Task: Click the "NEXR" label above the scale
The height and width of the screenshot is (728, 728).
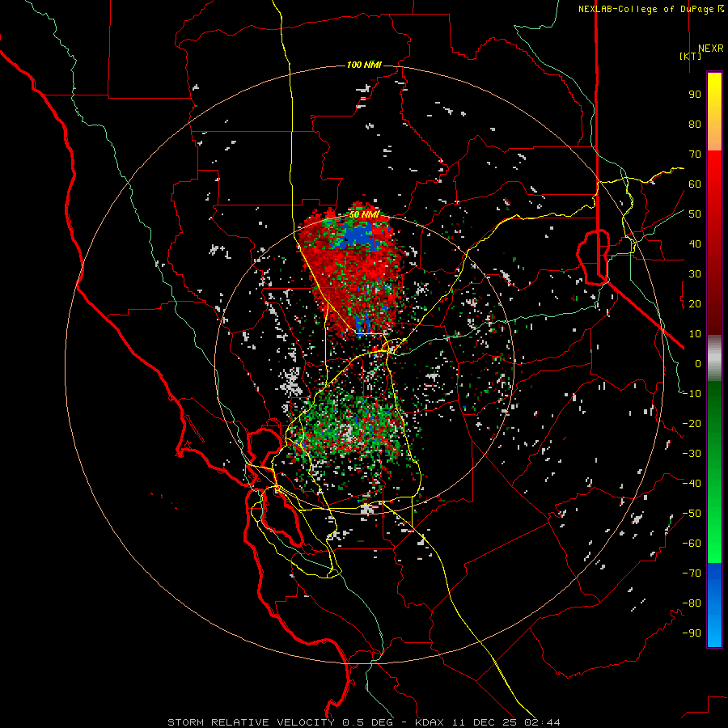Action: [x=710, y=49]
